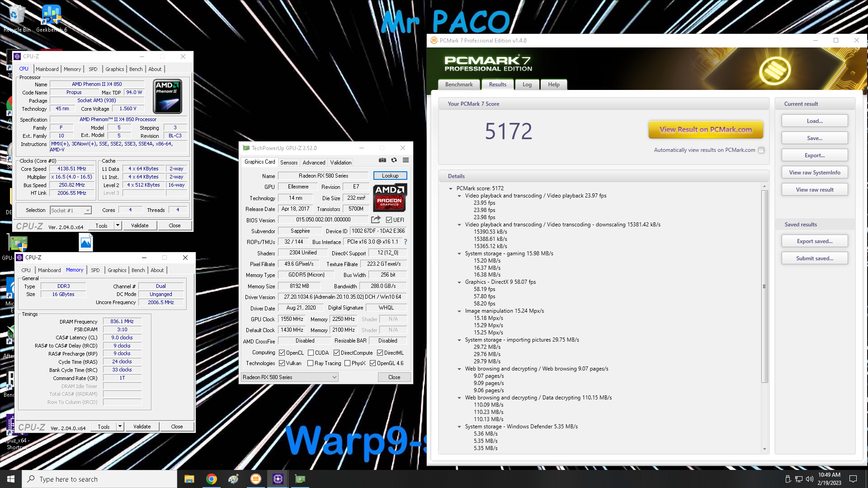Toggle the DirectML checkbox

380,353
